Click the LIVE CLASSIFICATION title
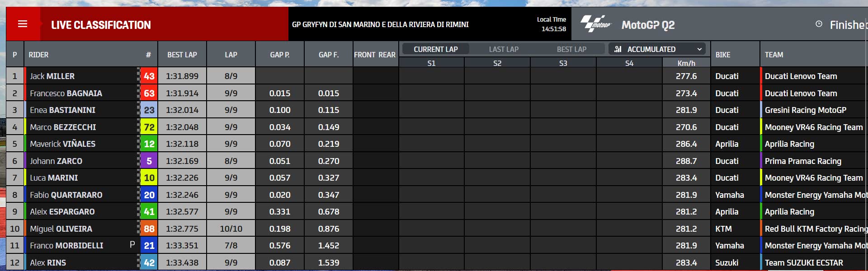The width and height of the screenshot is (868, 271). [x=101, y=25]
